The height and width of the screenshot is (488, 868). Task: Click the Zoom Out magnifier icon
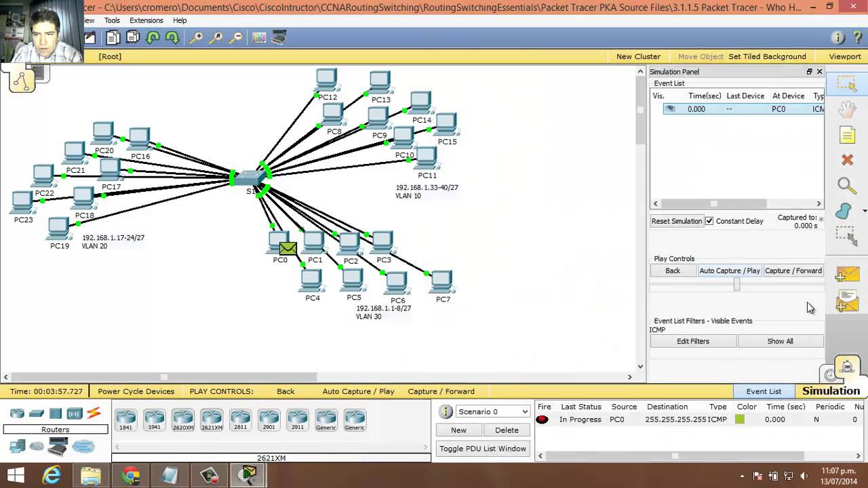pyautogui.click(x=235, y=38)
